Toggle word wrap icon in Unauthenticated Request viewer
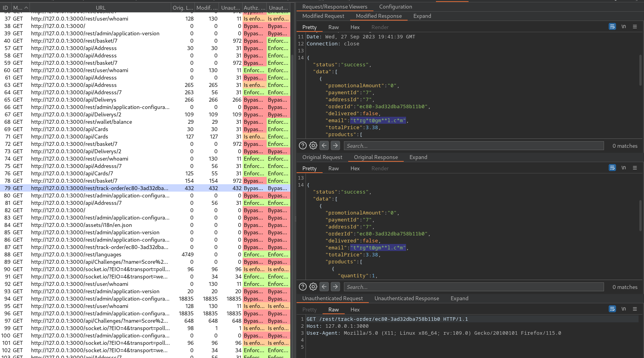This screenshot has height=358, width=644. 612,309
